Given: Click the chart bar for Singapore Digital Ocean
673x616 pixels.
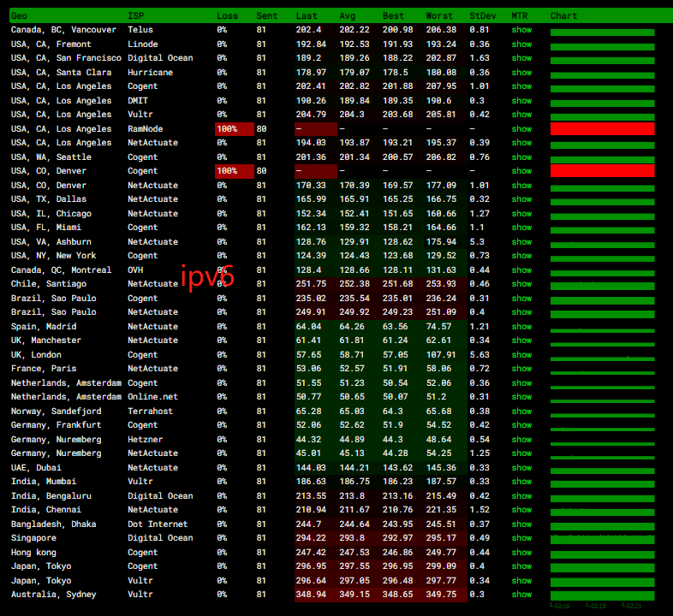Looking at the screenshot, I should point(602,539).
